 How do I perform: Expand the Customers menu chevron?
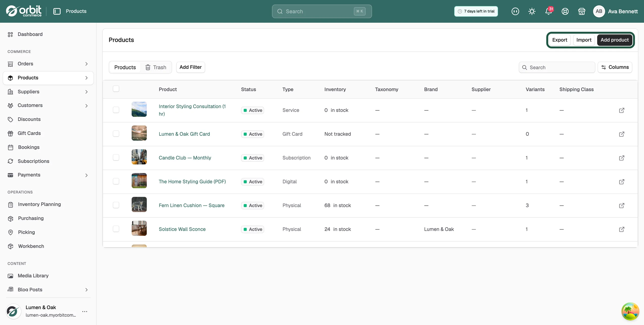pyautogui.click(x=87, y=106)
